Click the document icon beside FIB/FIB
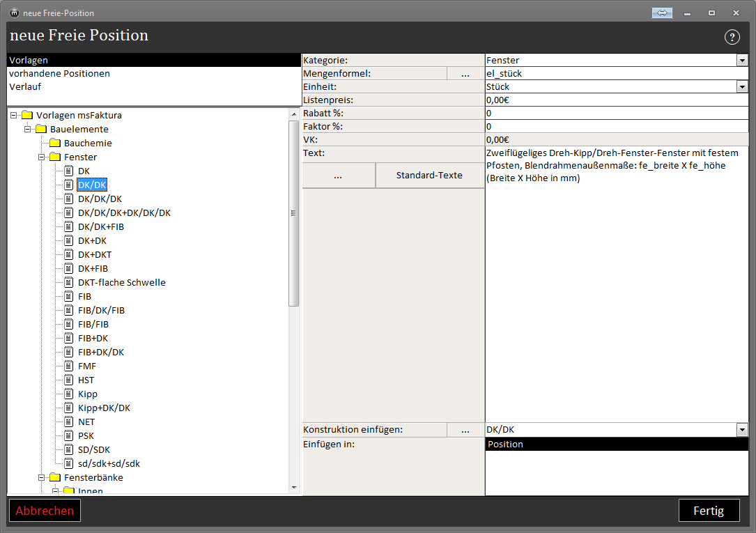This screenshot has width=756, height=533. [x=69, y=325]
